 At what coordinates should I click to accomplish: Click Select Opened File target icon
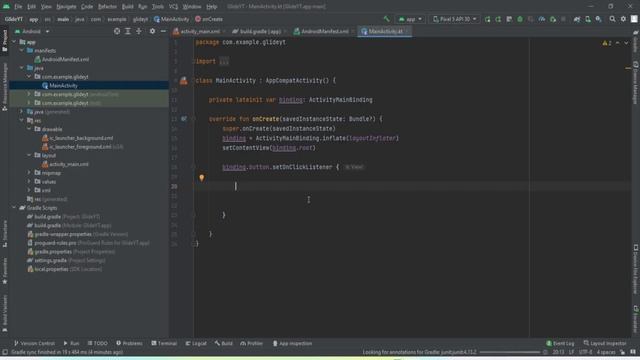[117, 31]
